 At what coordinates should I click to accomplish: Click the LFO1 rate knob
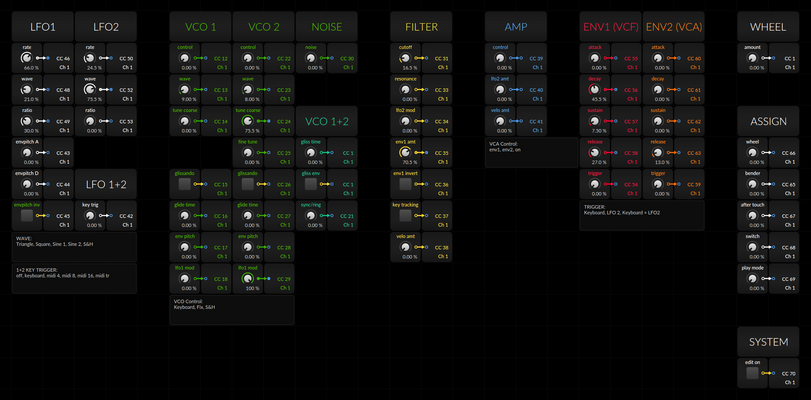tap(27, 58)
